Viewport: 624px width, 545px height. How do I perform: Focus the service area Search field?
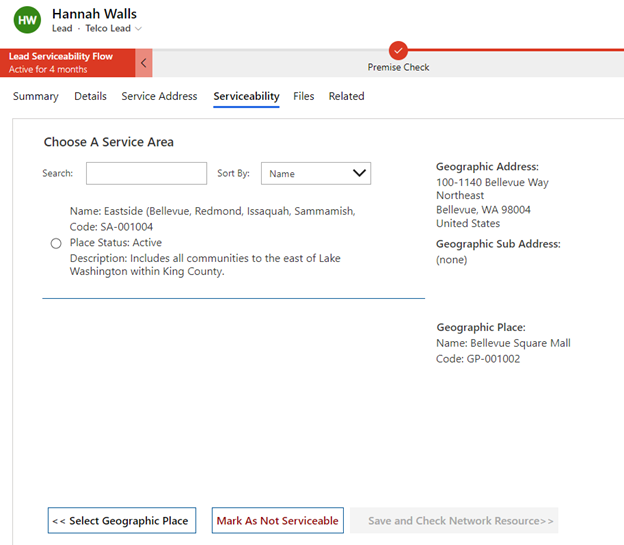pos(146,173)
